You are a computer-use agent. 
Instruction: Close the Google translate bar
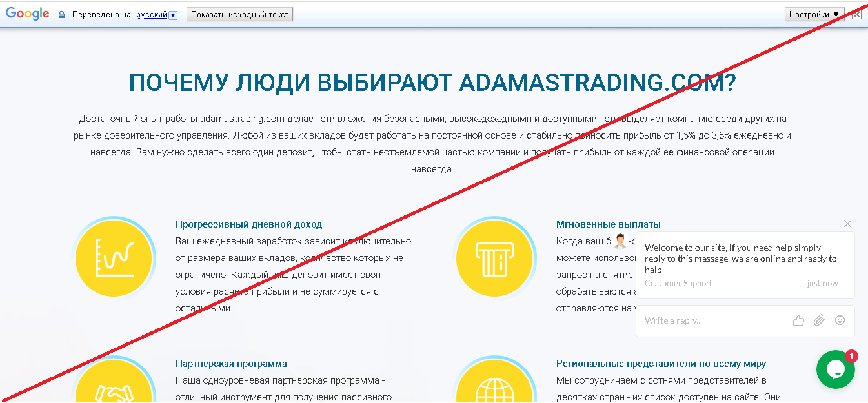coord(856,14)
